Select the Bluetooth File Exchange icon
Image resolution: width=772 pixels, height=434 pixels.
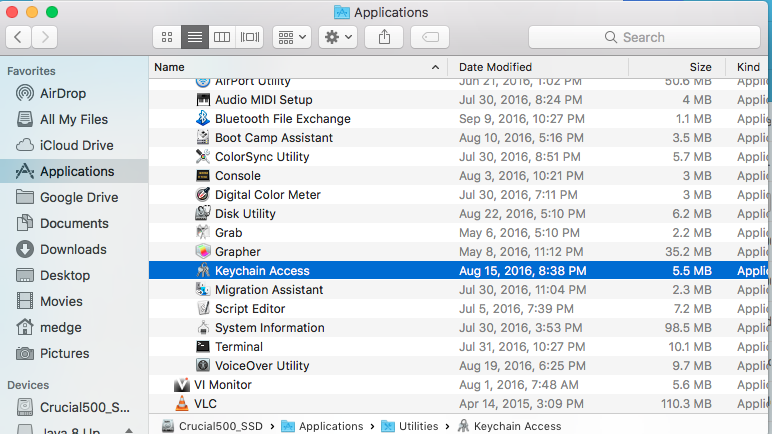click(203, 119)
